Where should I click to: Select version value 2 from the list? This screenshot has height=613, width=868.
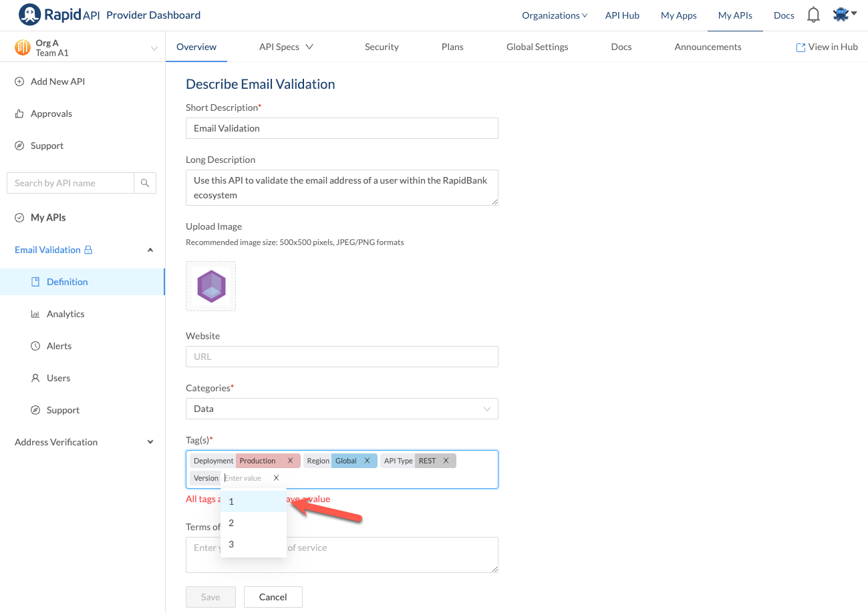[x=254, y=523]
